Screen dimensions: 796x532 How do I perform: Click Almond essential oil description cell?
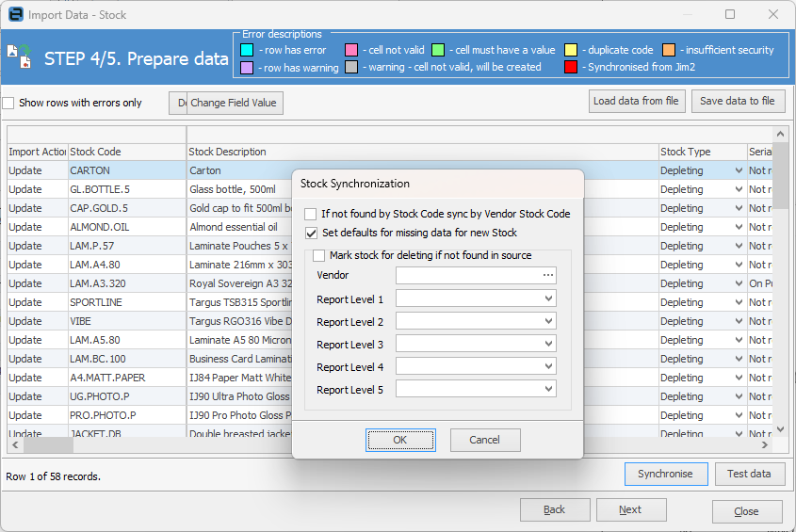tap(239, 227)
